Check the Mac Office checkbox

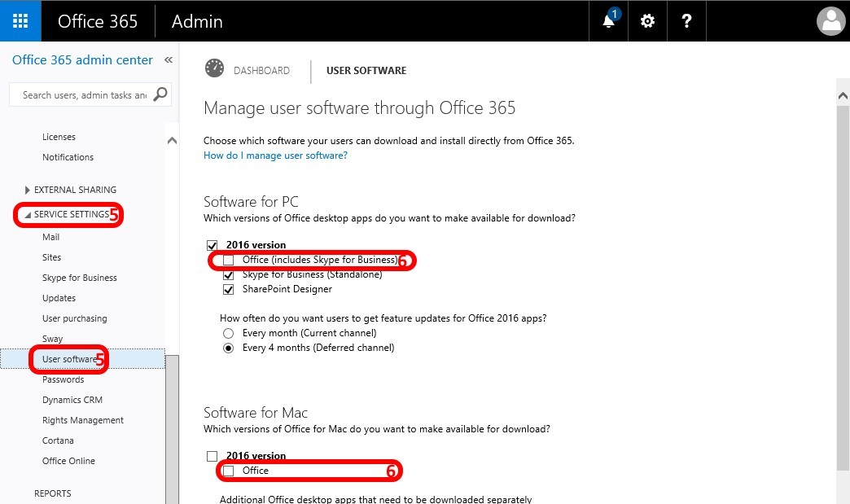pyautogui.click(x=228, y=471)
